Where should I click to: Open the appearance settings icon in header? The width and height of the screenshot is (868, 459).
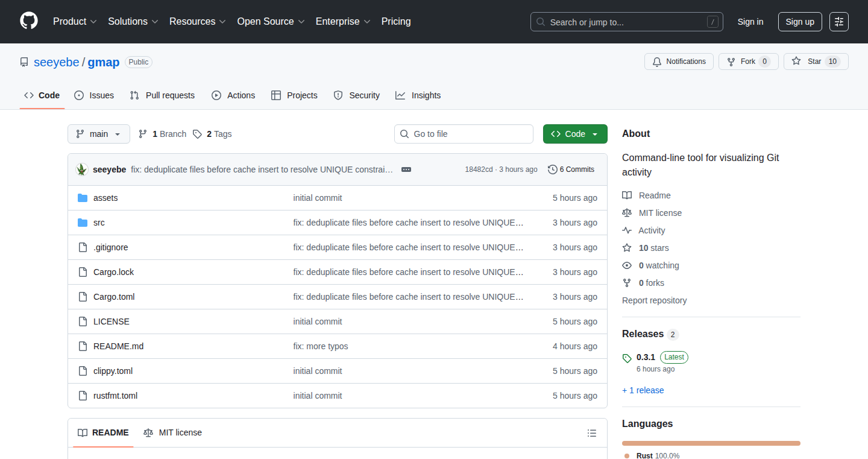pyautogui.click(x=839, y=22)
